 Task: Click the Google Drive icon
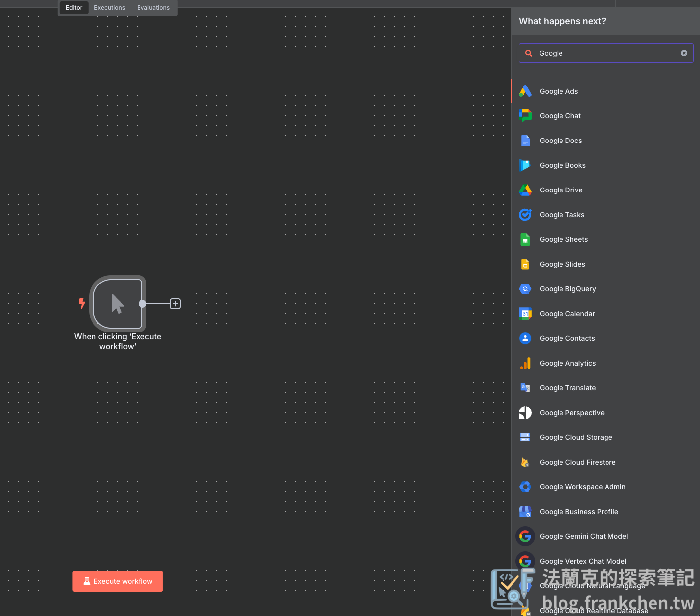coord(525,190)
